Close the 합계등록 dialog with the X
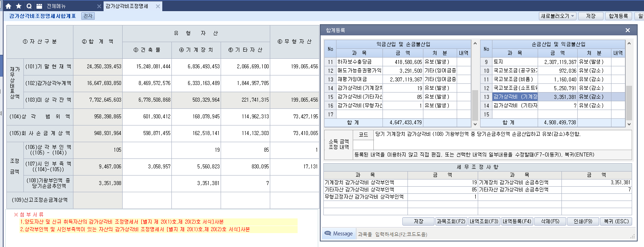Screen dimensions: 644x247 [x=627, y=30]
